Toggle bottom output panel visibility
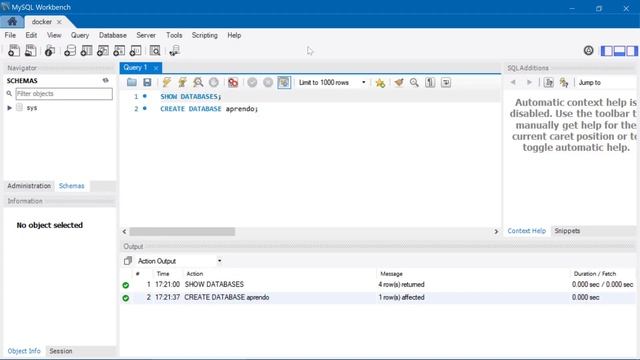 point(619,51)
